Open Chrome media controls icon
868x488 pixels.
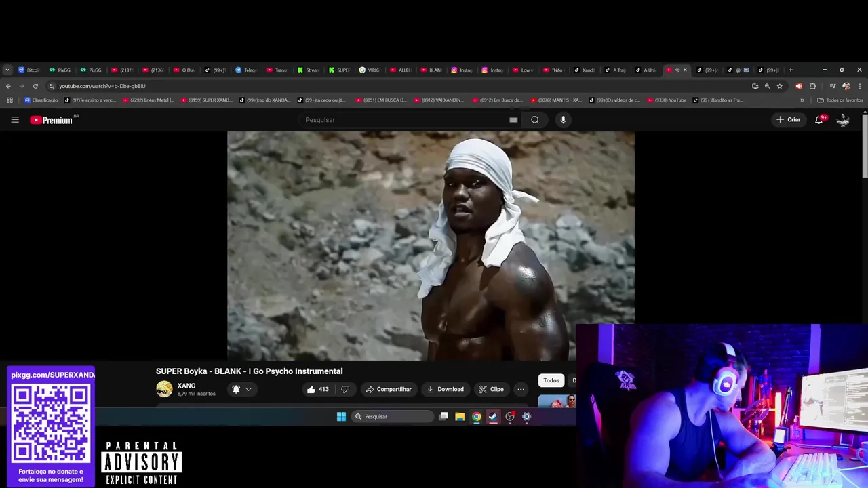[x=832, y=86]
